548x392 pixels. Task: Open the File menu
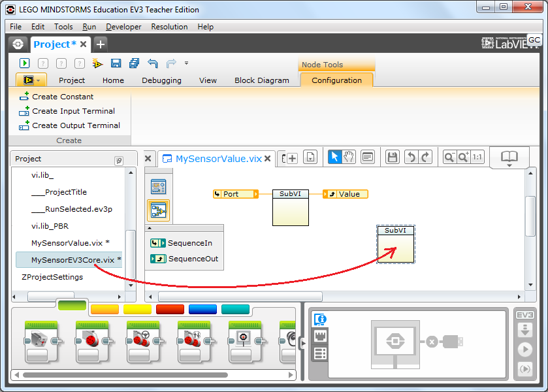[x=16, y=27]
